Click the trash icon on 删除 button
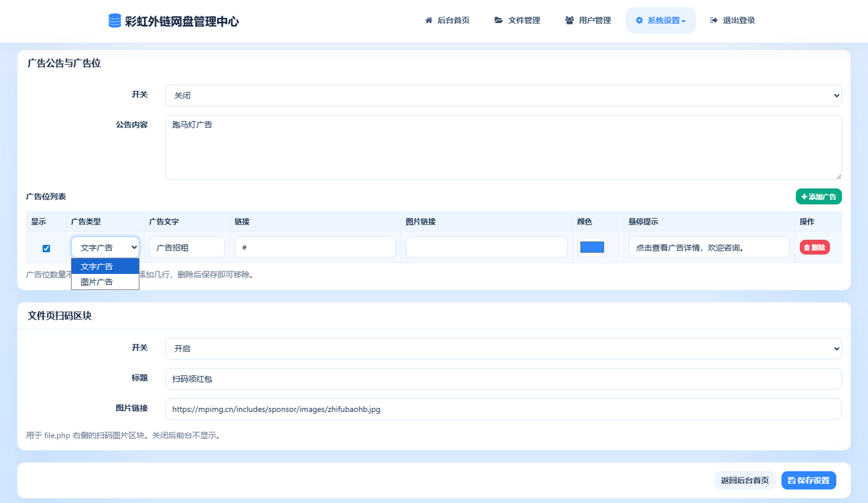 tap(807, 248)
